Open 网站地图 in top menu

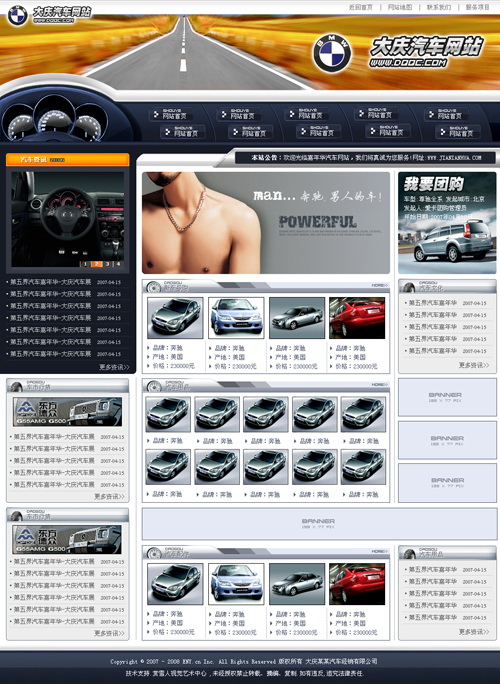(400, 7)
